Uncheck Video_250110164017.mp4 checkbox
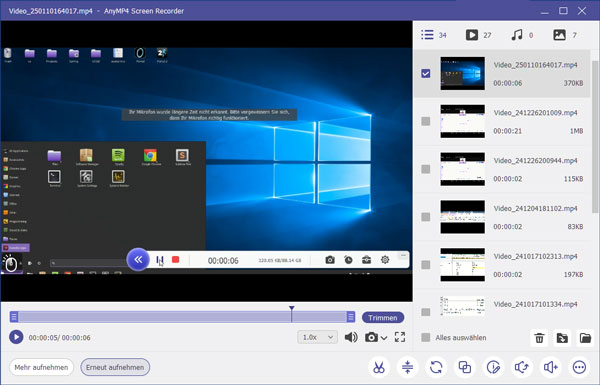The height and width of the screenshot is (385, 600). coord(426,73)
